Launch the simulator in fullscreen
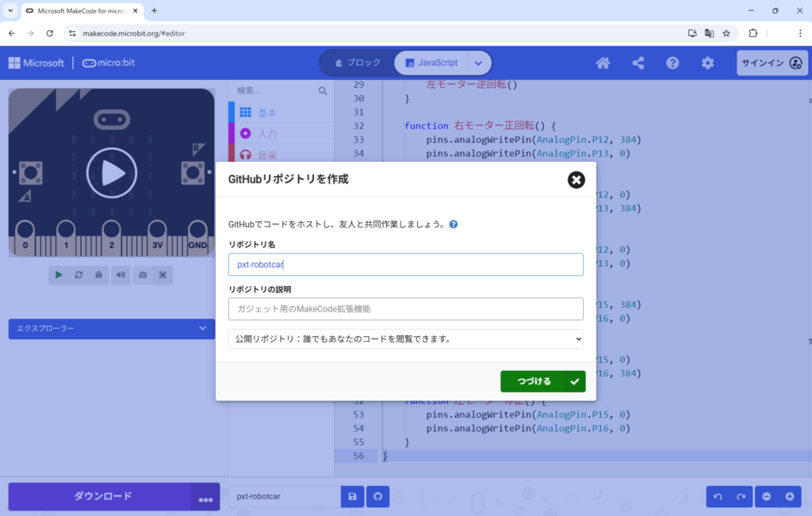The height and width of the screenshot is (516, 812). [x=163, y=275]
